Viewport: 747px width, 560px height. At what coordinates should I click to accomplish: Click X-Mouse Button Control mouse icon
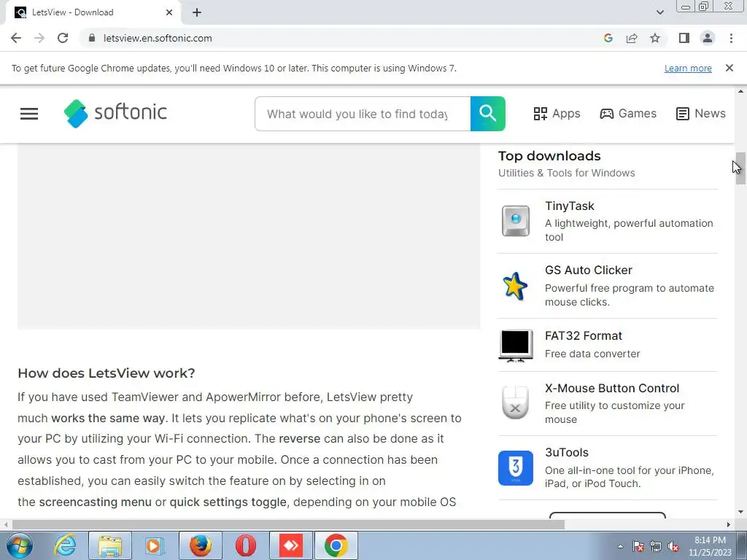515,402
